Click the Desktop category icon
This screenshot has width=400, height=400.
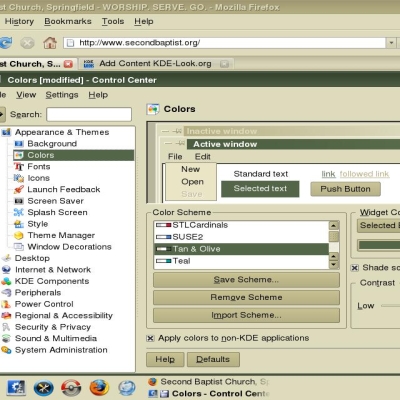pyautogui.click(x=6, y=258)
